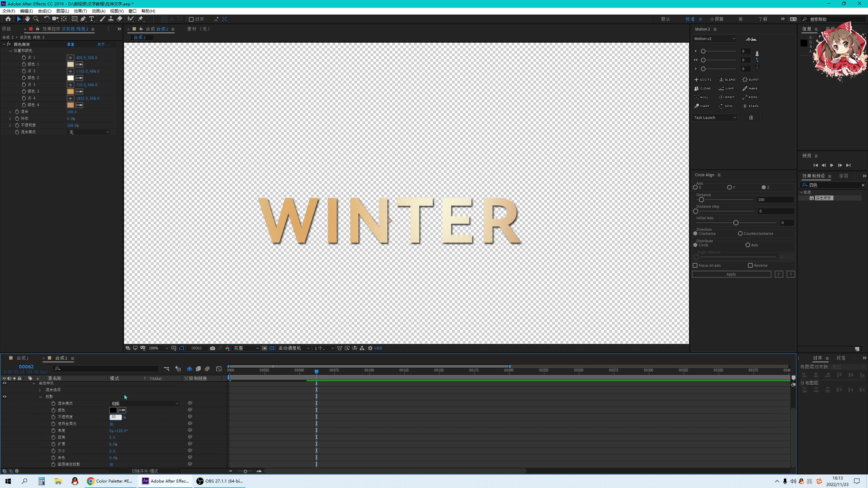
Task: Select the Clone Stamp tool
Action: pos(111,19)
